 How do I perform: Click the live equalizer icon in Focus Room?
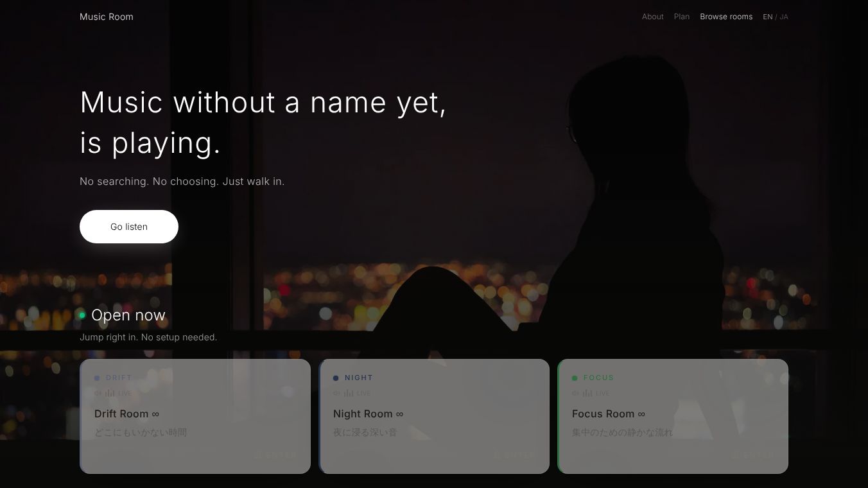pos(587,393)
